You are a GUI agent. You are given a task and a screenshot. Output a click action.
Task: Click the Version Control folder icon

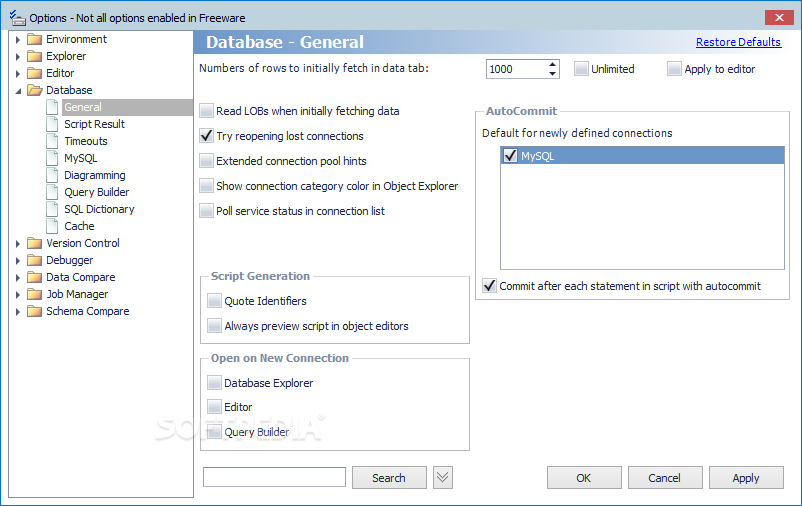35,243
